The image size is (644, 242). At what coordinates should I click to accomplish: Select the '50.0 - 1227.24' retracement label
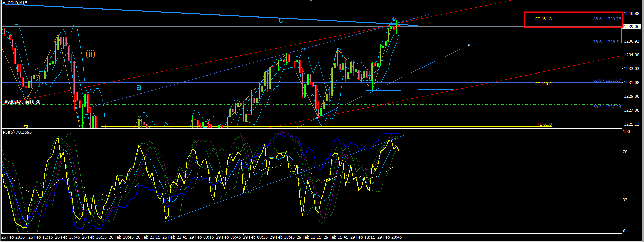pos(607,107)
